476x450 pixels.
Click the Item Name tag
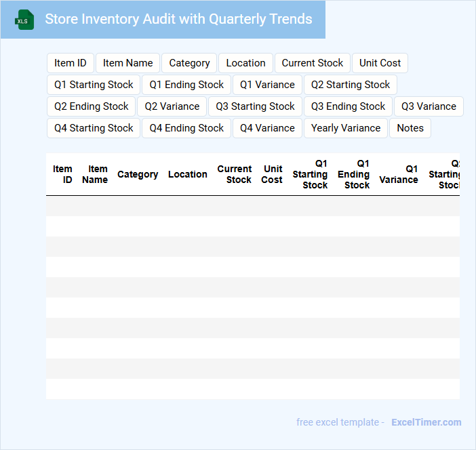(x=127, y=63)
